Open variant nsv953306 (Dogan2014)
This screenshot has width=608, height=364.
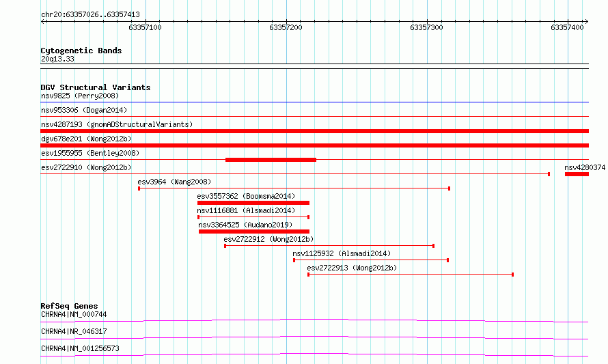(x=84, y=110)
